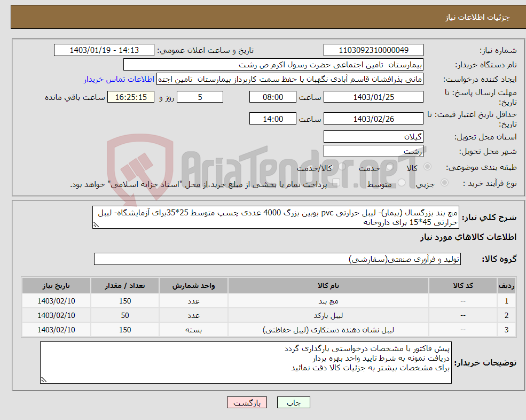Click the goods group field تولید و فرآوری صنعتی
This screenshot has height=420, width=526.
tap(278, 259)
